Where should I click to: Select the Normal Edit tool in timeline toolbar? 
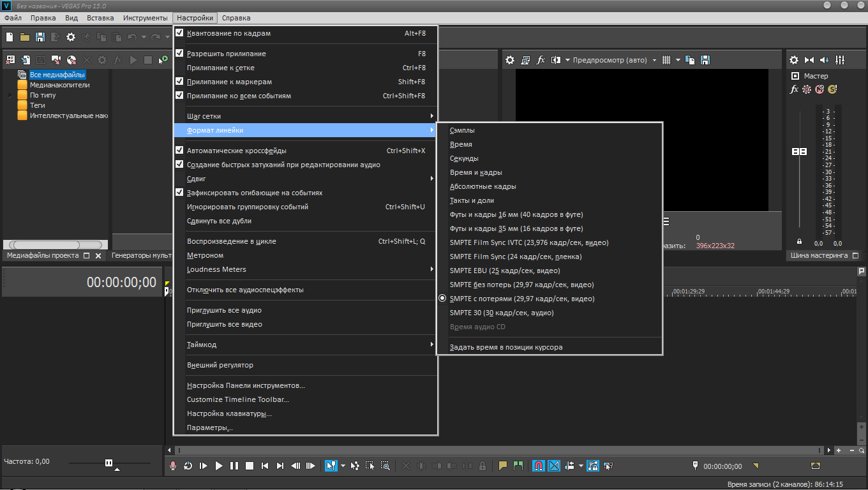pos(331,466)
